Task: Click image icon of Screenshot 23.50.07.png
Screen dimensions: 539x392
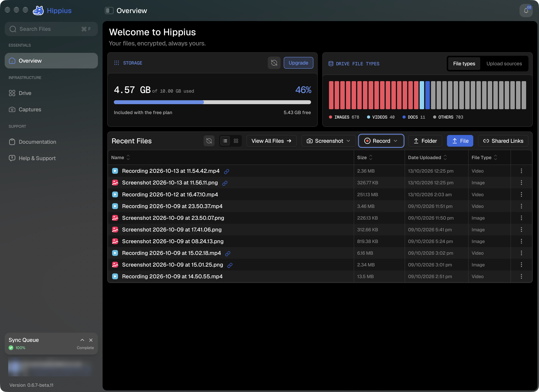Action: coord(115,218)
